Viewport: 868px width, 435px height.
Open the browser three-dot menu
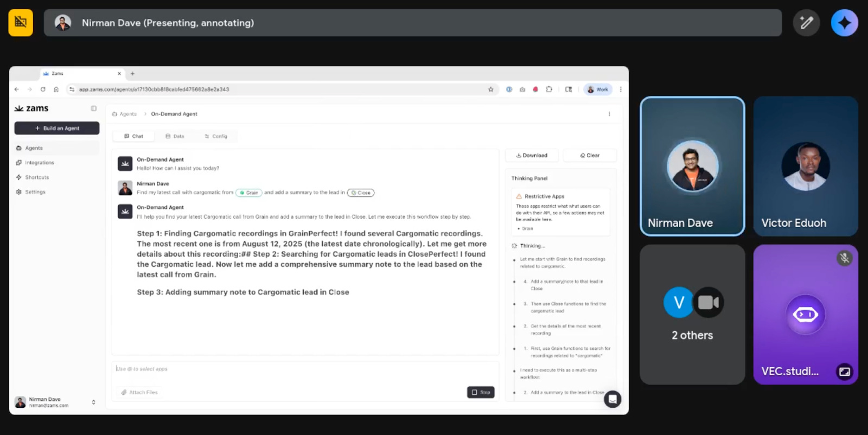(x=621, y=89)
